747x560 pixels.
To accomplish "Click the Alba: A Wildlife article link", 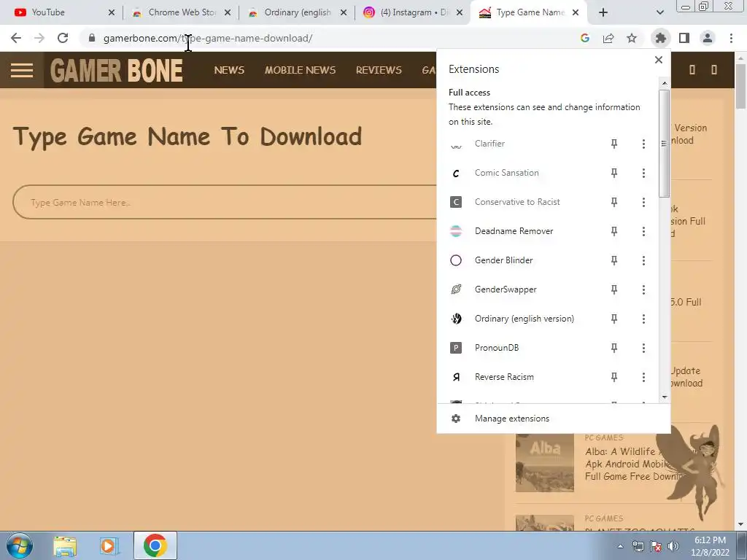I will coord(629,464).
